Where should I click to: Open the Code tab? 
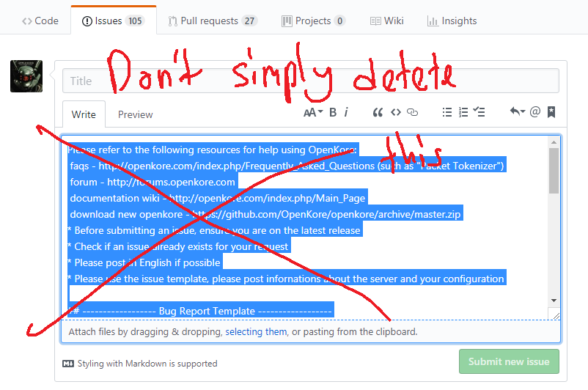pos(40,21)
